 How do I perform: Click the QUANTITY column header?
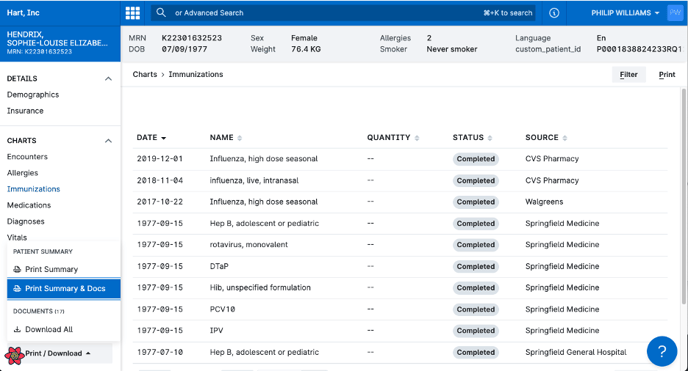point(389,138)
